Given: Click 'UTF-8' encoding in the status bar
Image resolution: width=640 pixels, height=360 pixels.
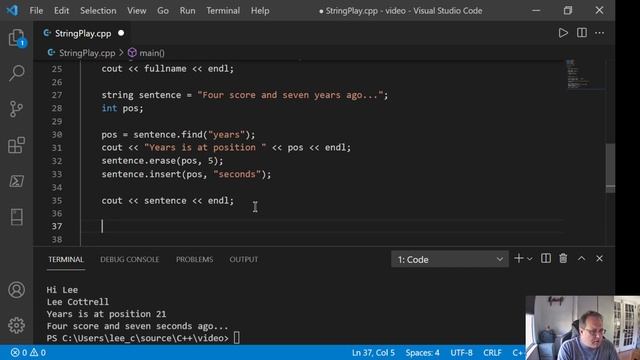Looking at the screenshot, I should click(x=461, y=353).
